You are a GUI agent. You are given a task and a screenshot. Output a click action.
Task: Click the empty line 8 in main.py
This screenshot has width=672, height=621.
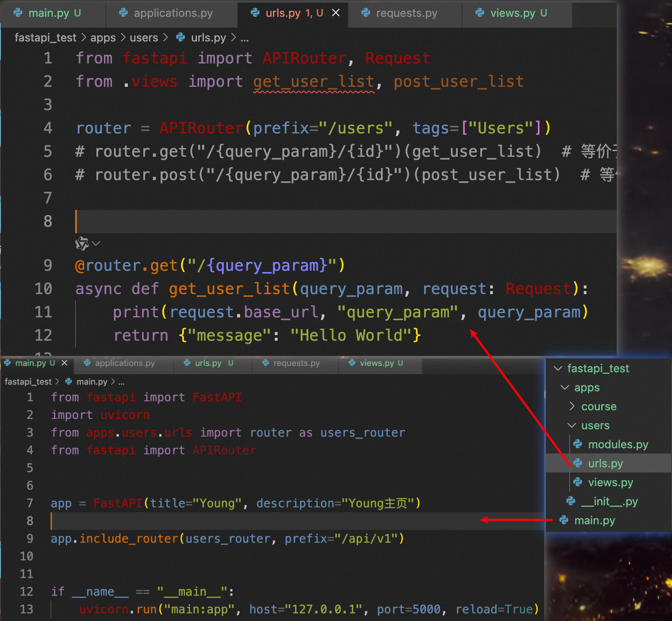point(297,521)
